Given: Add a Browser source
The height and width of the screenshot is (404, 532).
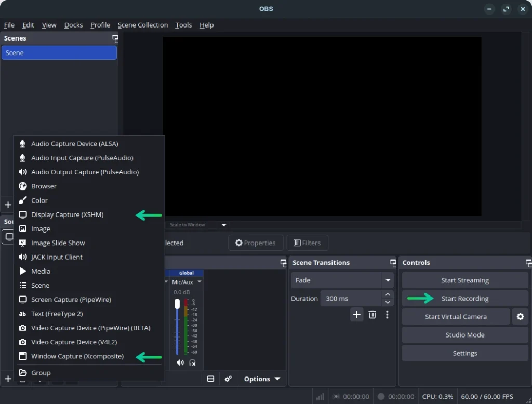Looking at the screenshot, I should tap(89, 186).
